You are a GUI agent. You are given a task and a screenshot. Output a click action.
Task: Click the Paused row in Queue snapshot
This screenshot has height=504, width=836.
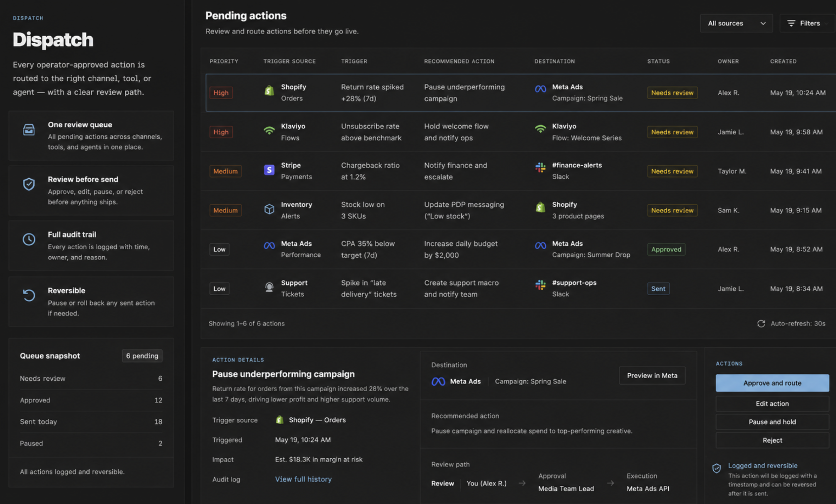[91, 443]
